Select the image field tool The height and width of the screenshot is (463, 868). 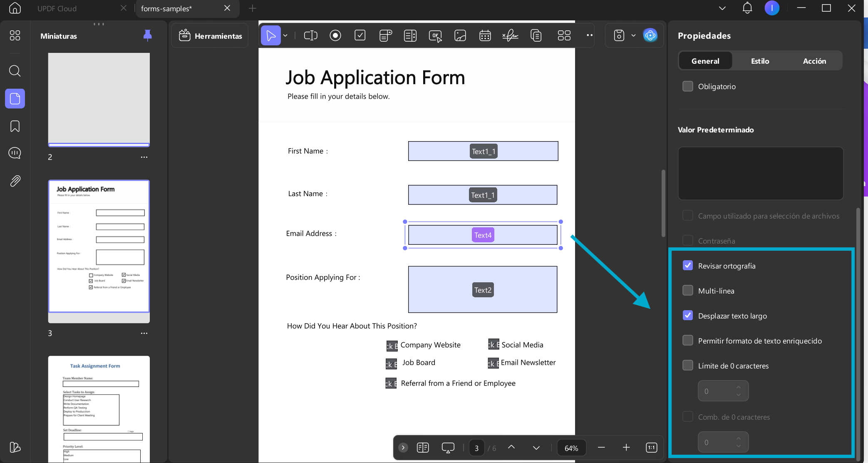click(460, 36)
